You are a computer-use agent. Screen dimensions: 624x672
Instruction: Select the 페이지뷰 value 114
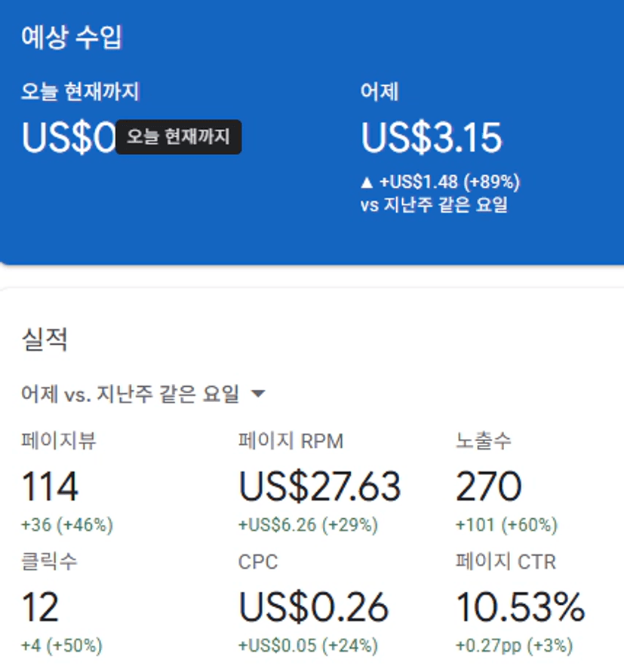[50, 487]
